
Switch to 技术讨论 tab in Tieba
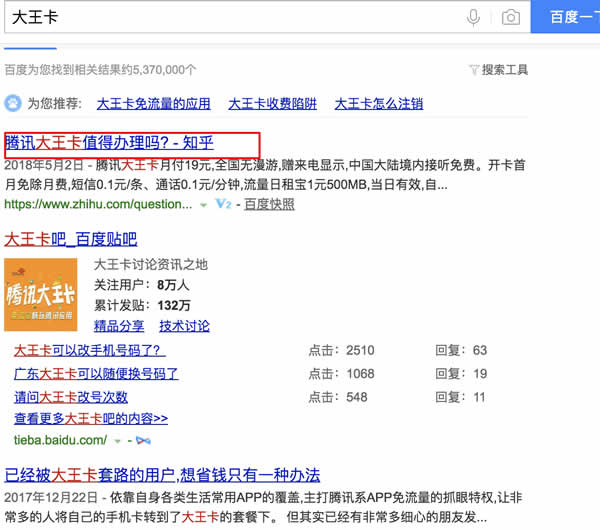pyautogui.click(x=184, y=326)
